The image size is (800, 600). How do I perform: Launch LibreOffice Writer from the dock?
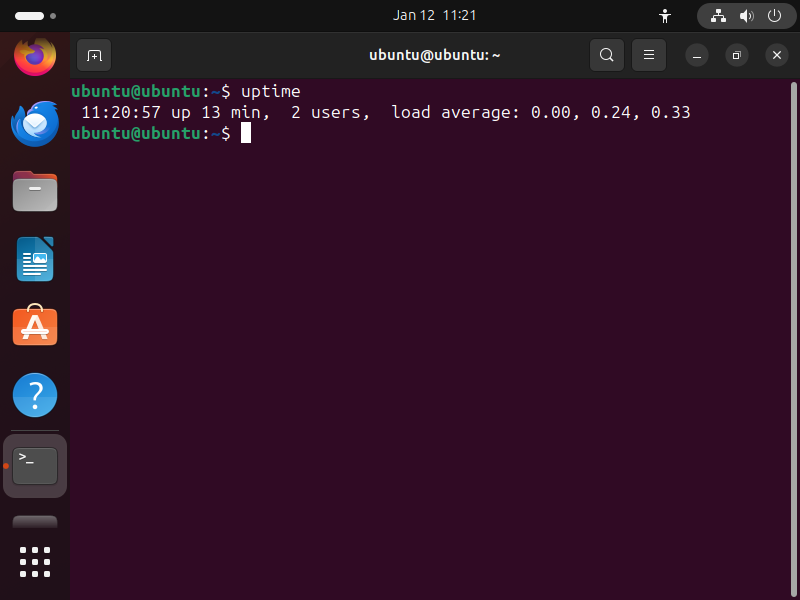pos(35,259)
